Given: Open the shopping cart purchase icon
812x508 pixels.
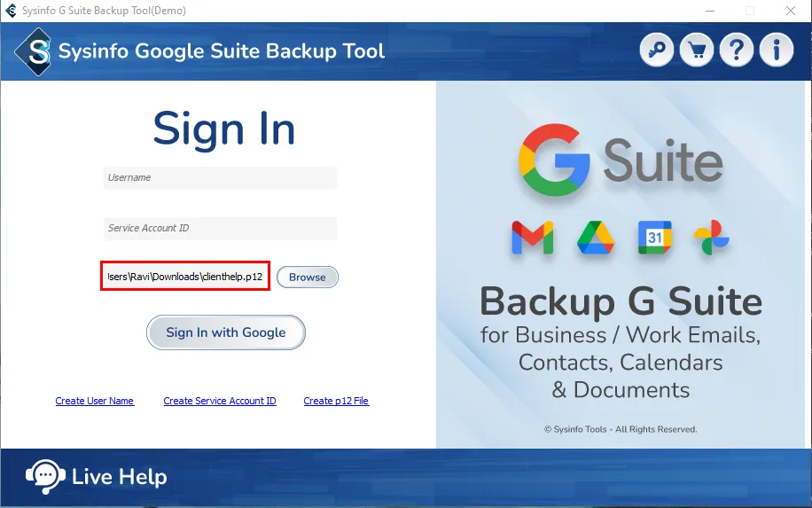Looking at the screenshot, I should pyautogui.click(x=697, y=51).
